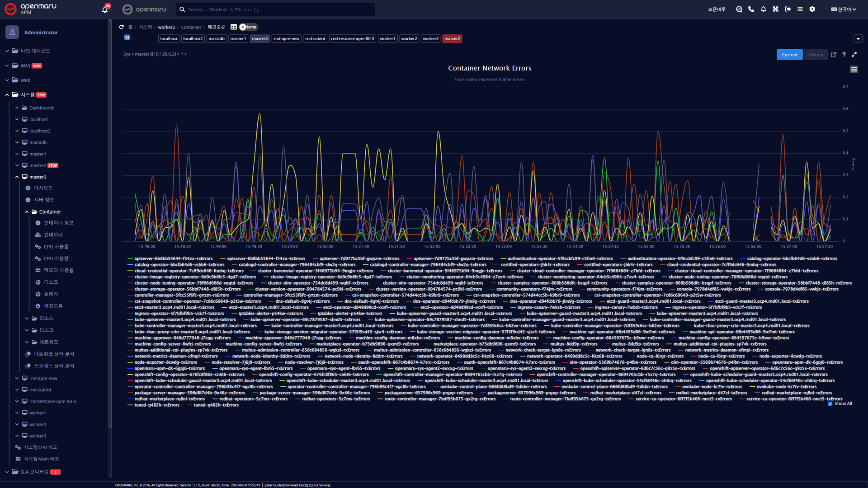Toggle the Name switch
This screenshot has width=868, height=488.
pyautogui.click(x=248, y=27)
